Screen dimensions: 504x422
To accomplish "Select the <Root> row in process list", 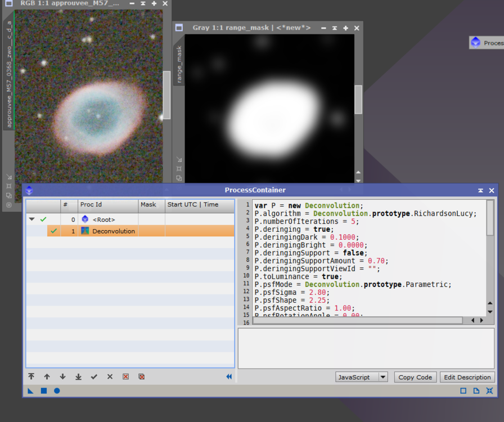I will [x=130, y=219].
